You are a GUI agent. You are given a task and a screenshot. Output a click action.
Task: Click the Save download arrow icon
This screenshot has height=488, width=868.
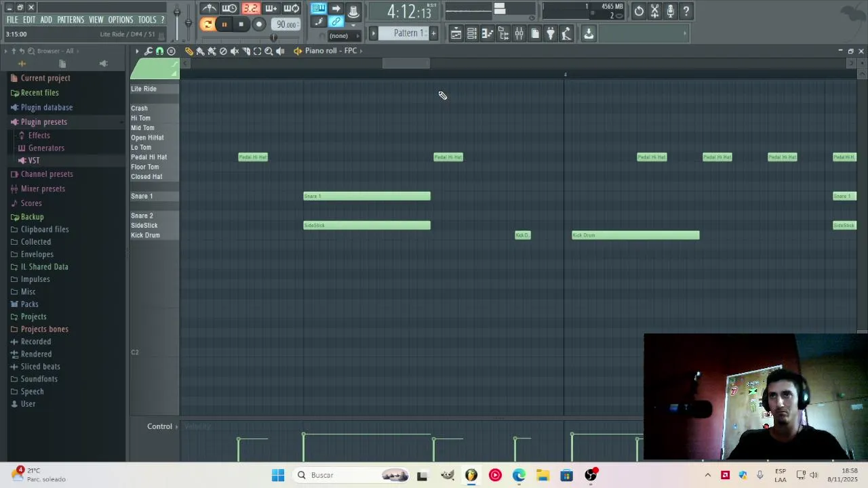pos(589,33)
